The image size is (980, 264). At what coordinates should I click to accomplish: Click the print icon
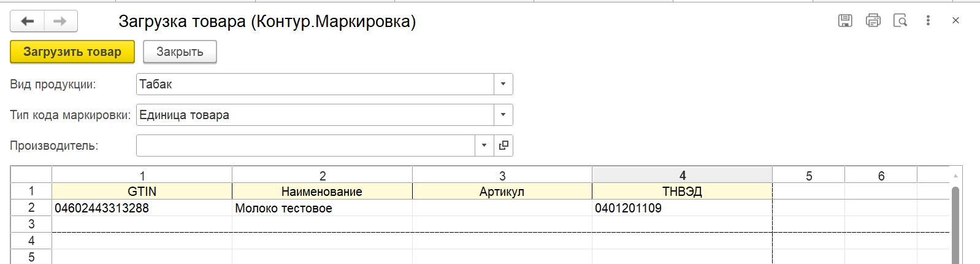(x=873, y=20)
